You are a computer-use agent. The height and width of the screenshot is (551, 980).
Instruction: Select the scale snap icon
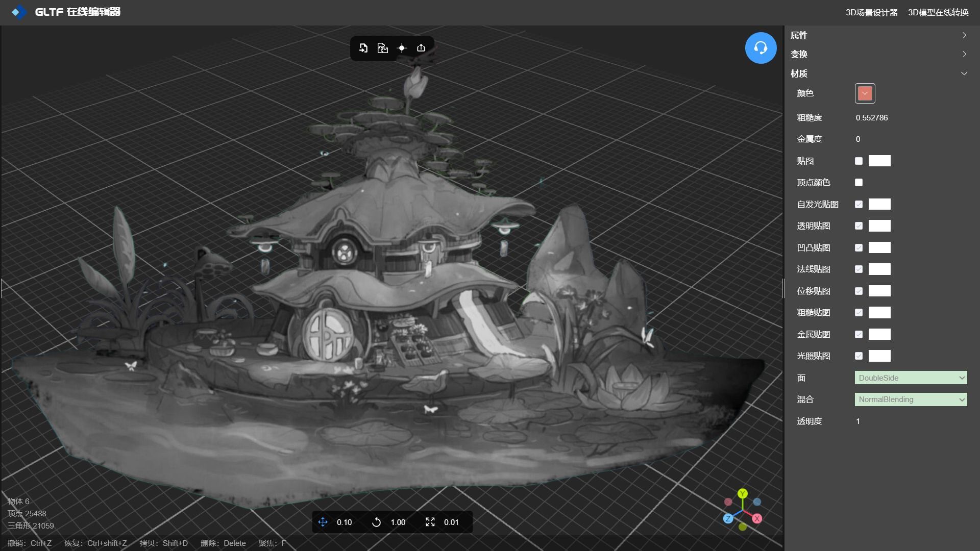pos(430,522)
